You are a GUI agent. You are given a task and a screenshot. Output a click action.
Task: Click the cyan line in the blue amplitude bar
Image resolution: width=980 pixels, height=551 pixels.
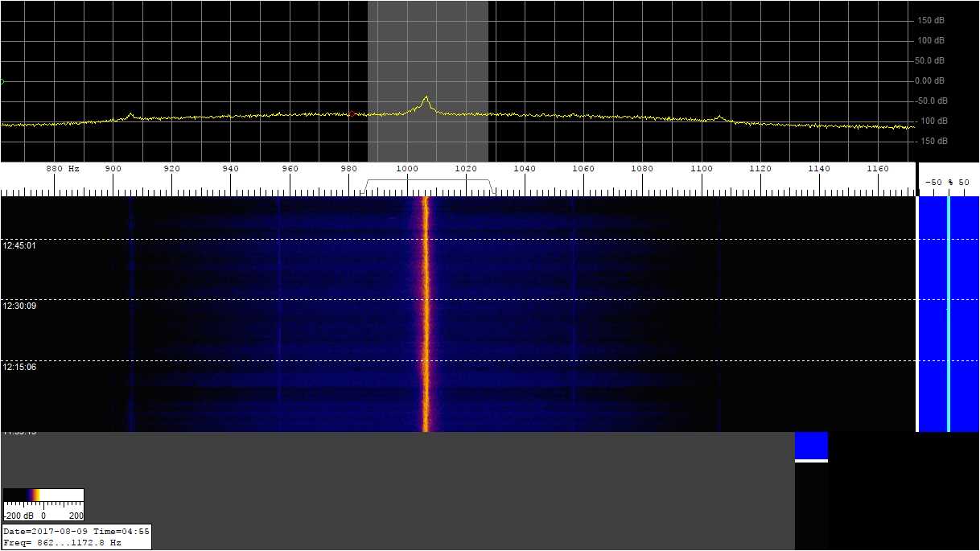pos(949,314)
